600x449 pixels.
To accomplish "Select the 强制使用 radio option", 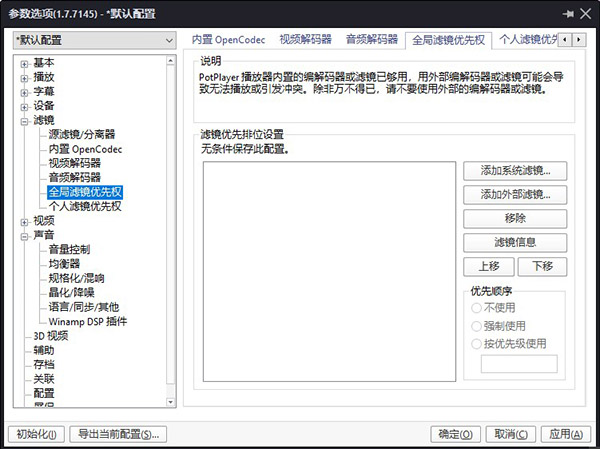I will click(x=498, y=326).
